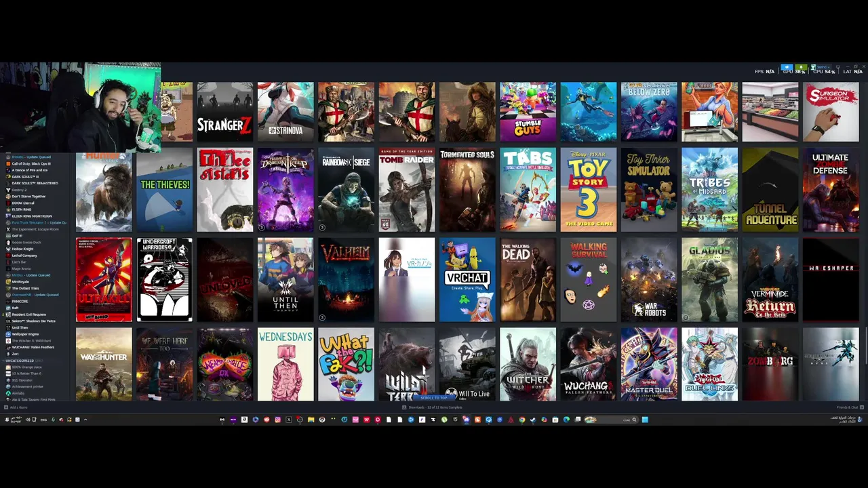Open the Yu-Gi-Oh Master Duel cover
Image resolution: width=868 pixels, height=488 pixels.
tap(649, 365)
